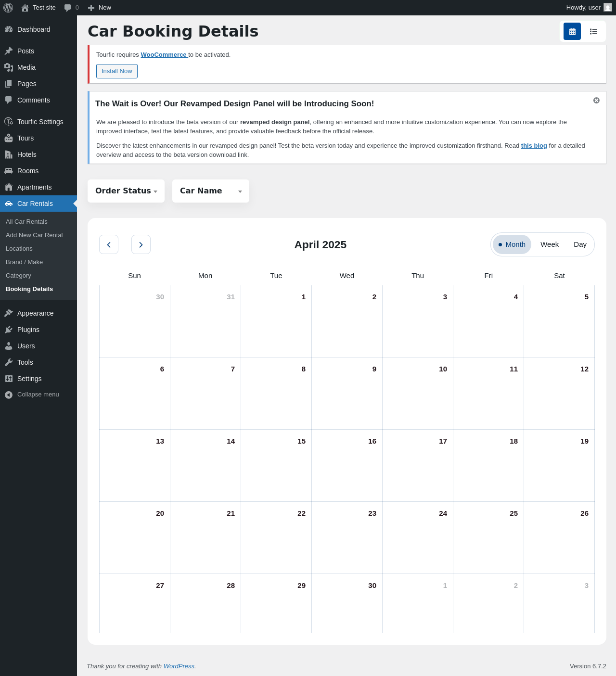The image size is (616, 676).
Task: Dismiss the revamped design panel notice
Action: coord(596,101)
